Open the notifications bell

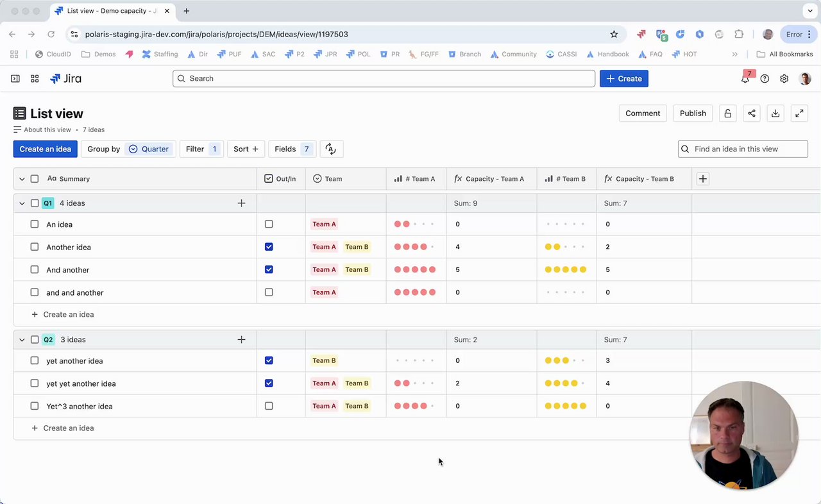pyautogui.click(x=745, y=79)
